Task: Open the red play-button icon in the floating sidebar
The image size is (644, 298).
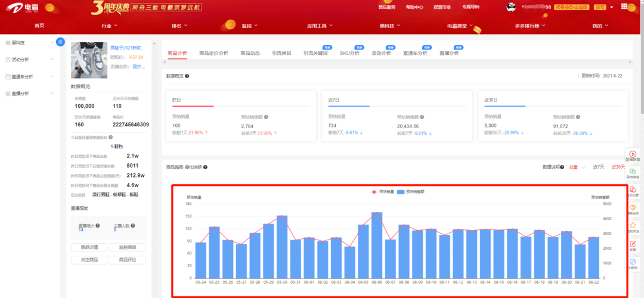Action: [633, 154]
